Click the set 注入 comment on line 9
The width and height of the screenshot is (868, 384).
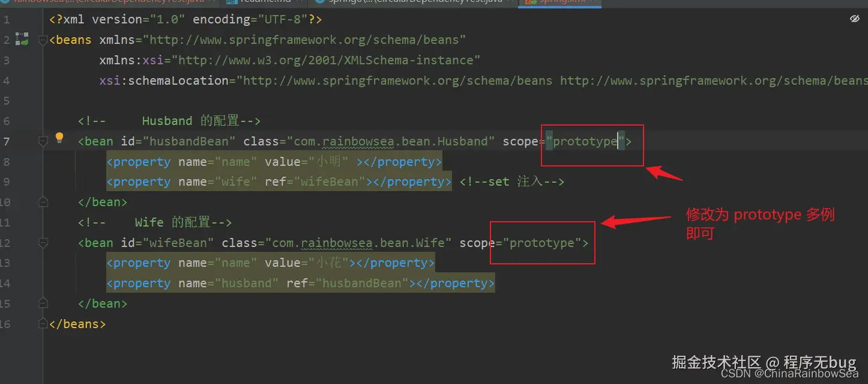point(512,181)
